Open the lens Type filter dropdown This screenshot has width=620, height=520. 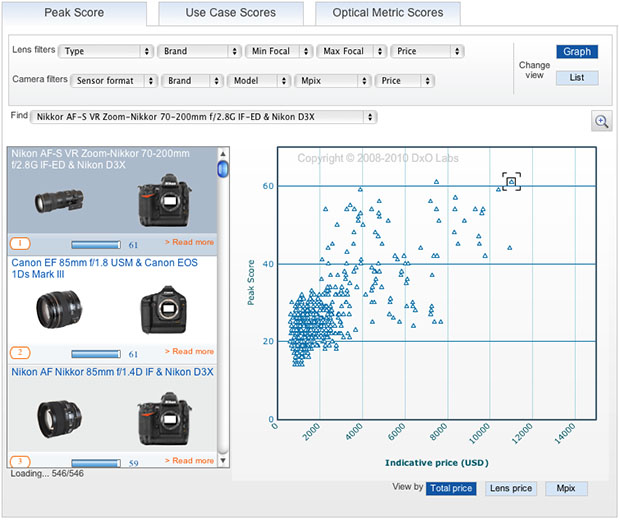(106, 51)
